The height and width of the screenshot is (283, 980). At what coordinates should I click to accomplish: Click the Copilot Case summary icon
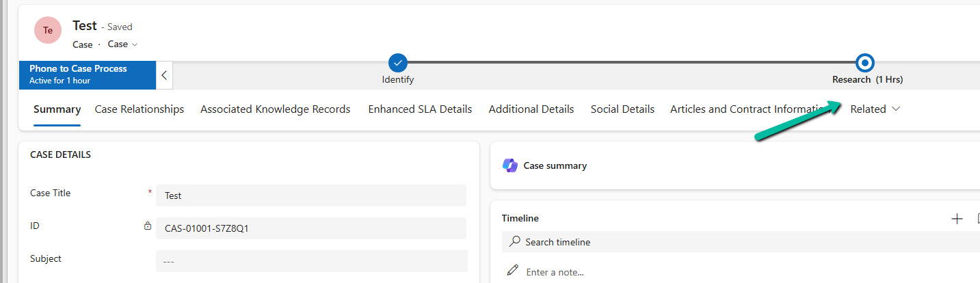509,165
